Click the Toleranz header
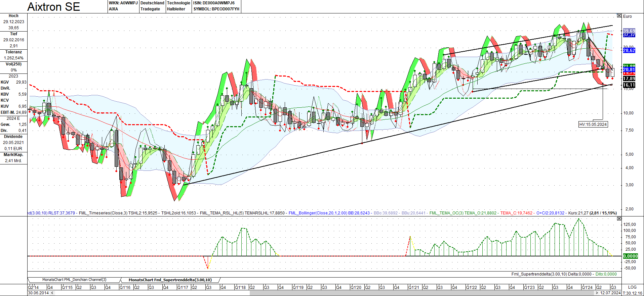 tap(13, 52)
